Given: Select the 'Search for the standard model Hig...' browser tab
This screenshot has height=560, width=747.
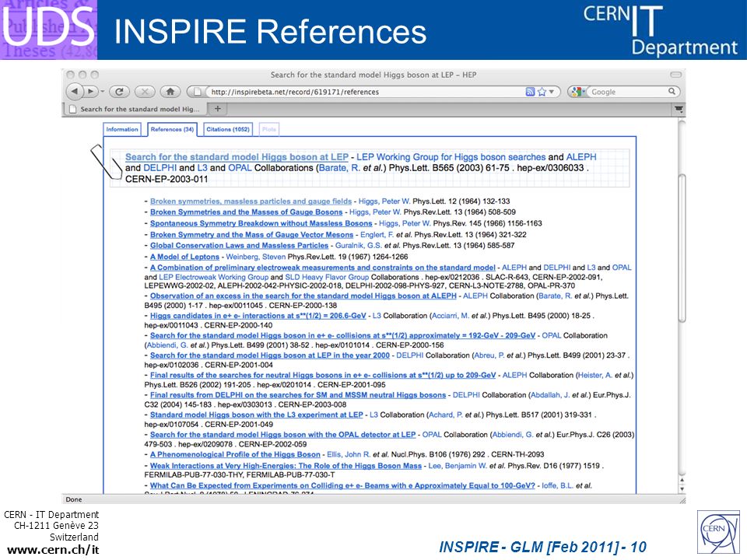Looking at the screenshot, I should (135, 109).
